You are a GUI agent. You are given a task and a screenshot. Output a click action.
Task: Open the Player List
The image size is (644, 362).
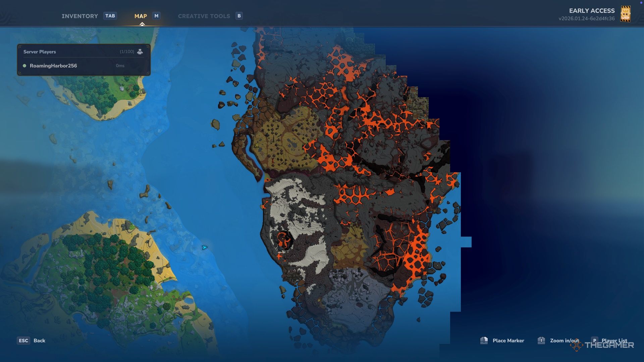pos(614,341)
